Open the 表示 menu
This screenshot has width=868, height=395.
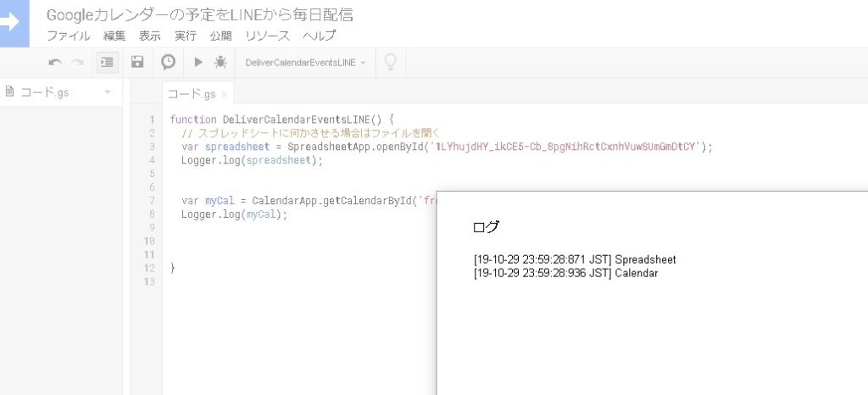click(150, 36)
